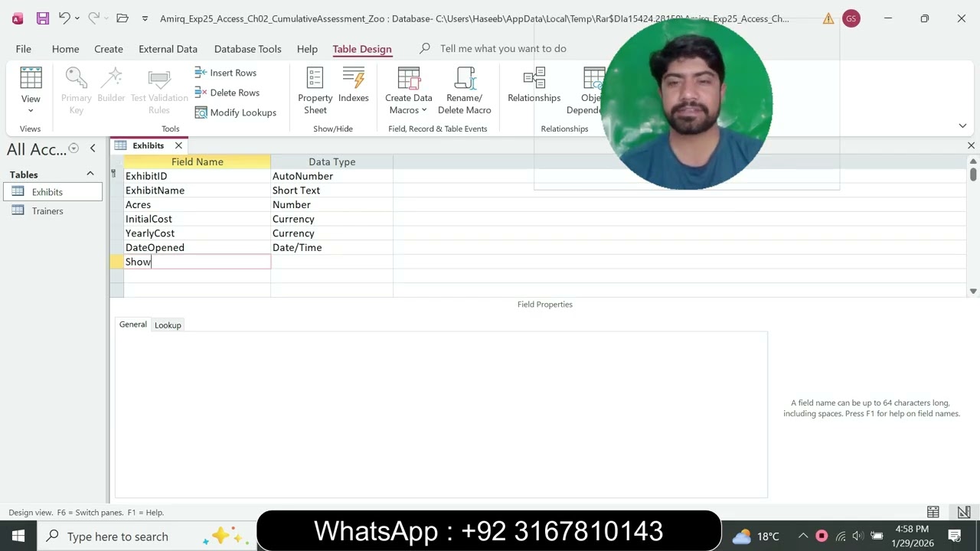Show hidden tray icons chevron
Screen dimensions: 980x551
802,536
